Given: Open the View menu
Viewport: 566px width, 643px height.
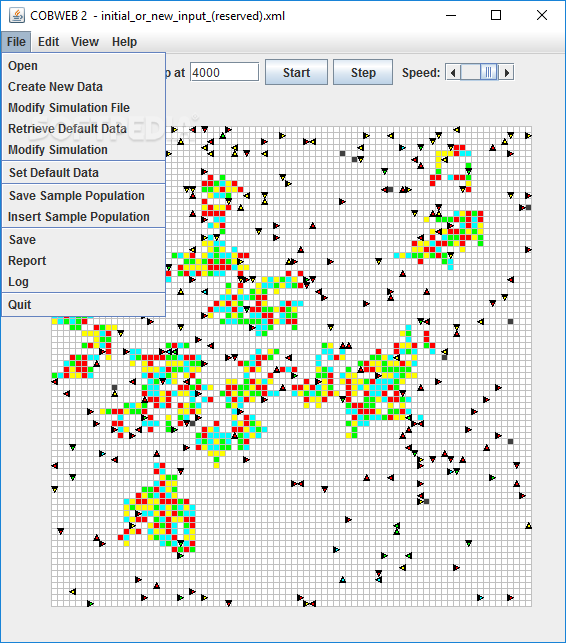Looking at the screenshot, I should click(x=84, y=42).
